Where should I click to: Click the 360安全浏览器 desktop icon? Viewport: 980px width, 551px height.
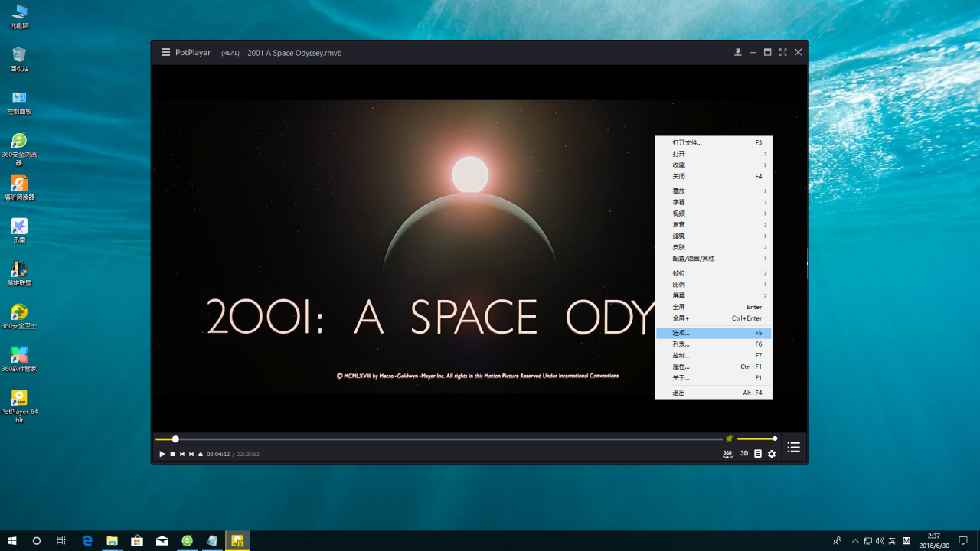tap(19, 149)
